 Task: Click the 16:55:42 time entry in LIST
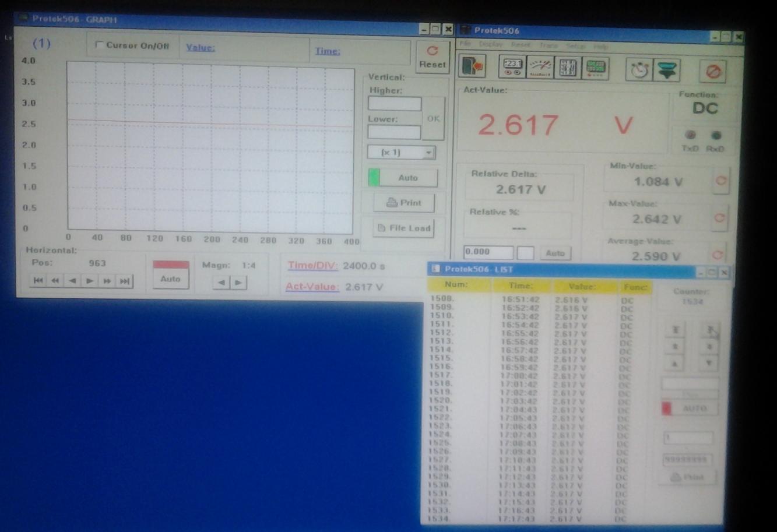tap(520, 333)
